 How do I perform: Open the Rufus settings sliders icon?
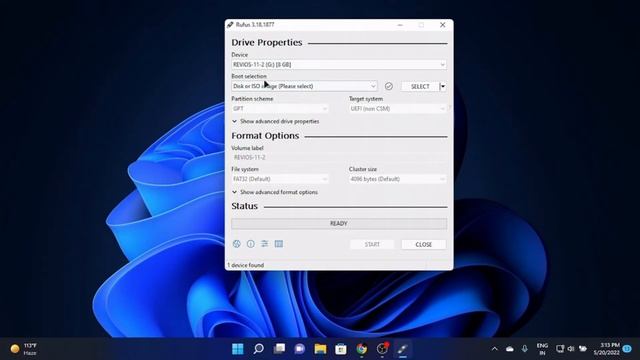[264, 244]
